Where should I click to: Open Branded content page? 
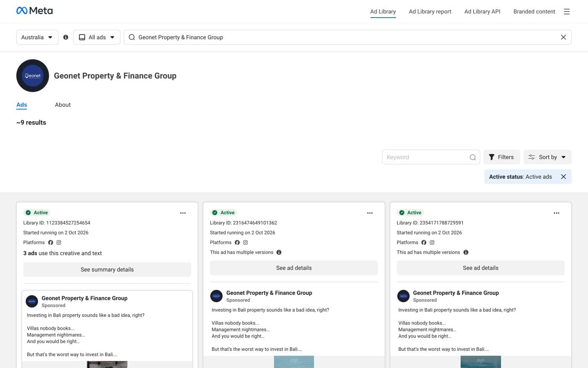click(534, 11)
